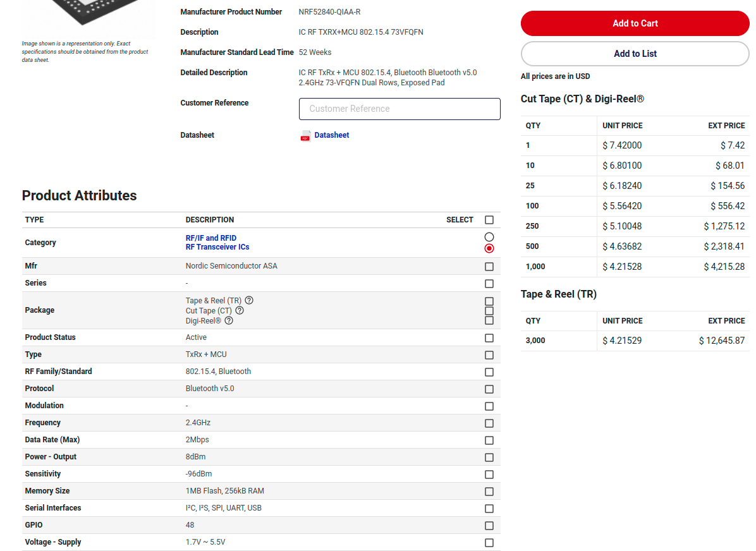
Task: Click the IC RF TXRX+MCU 802.15.4 description text
Action: pos(361,32)
